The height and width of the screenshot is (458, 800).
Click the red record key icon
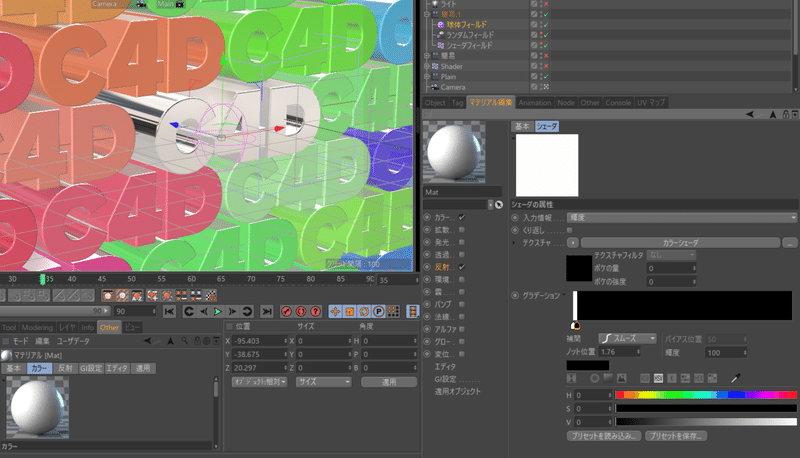pyautogui.click(x=287, y=311)
